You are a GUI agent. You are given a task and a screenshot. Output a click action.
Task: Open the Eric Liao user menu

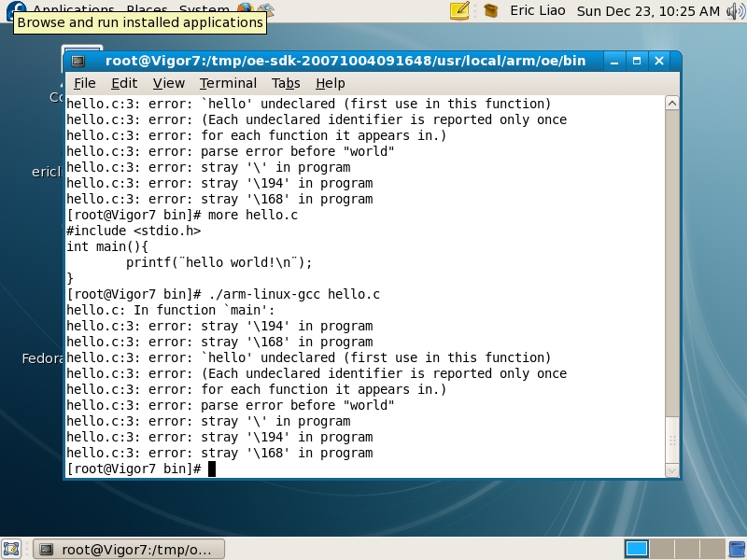tap(538, 10)
